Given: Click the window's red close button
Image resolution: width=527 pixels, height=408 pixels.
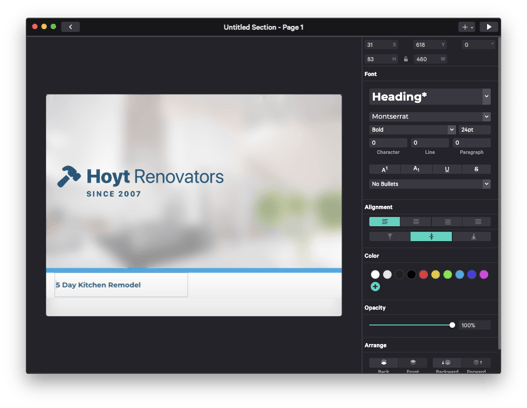Looking at the screenshot, I should (35, 27).
